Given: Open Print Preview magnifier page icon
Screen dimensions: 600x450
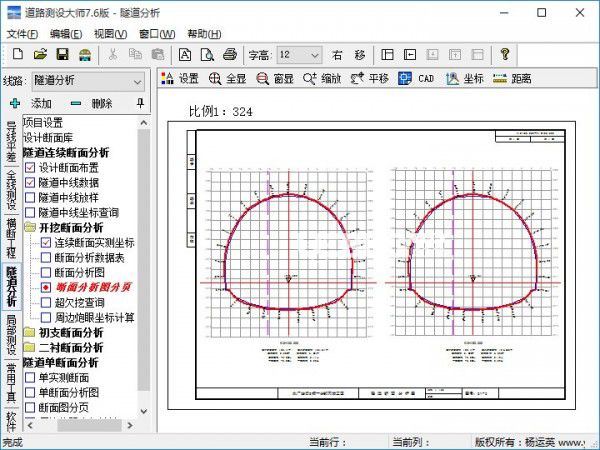Looking at the screenshot, I should (207, 55).
